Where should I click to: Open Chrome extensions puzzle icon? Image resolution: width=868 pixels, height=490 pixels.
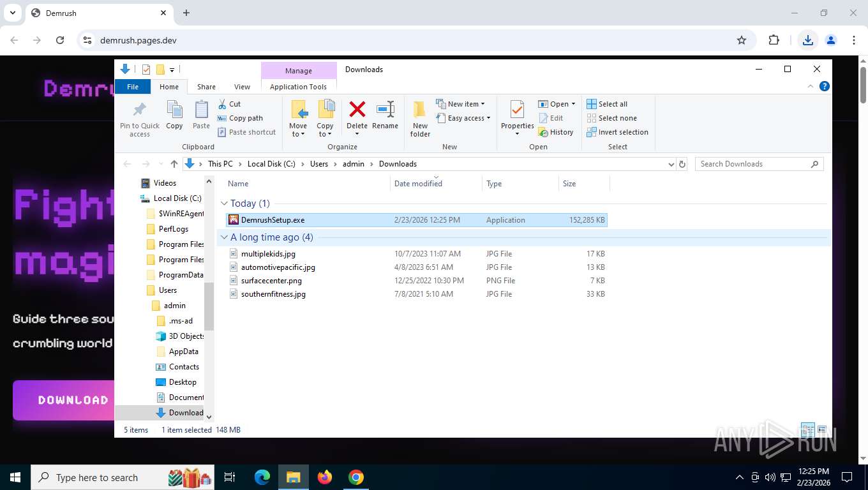coord(774,40)
